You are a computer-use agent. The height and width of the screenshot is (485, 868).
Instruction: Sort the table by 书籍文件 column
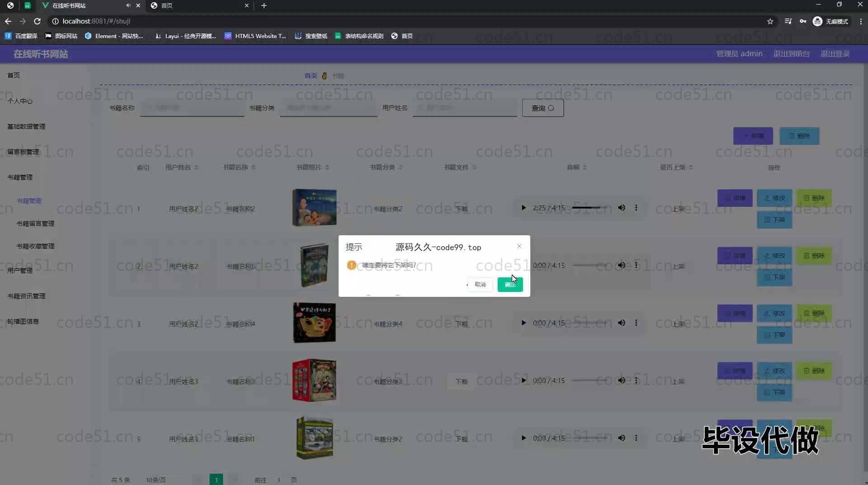pos(474,167)
